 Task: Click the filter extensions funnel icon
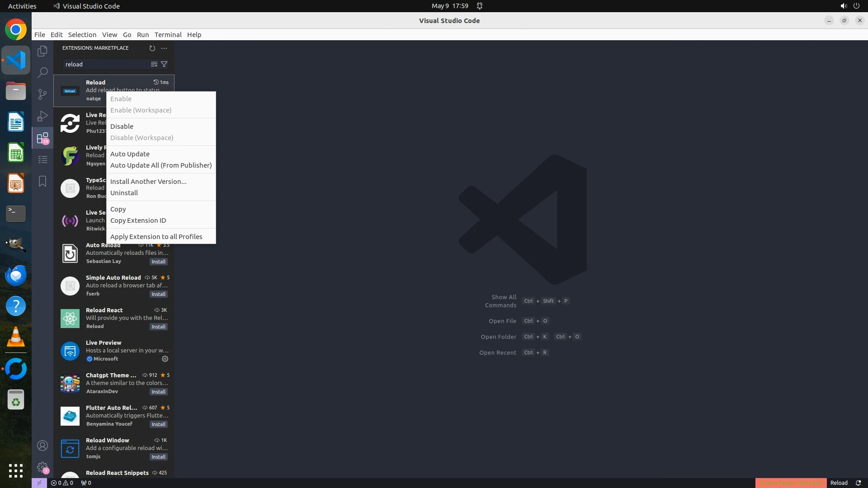tap(164, 64)
